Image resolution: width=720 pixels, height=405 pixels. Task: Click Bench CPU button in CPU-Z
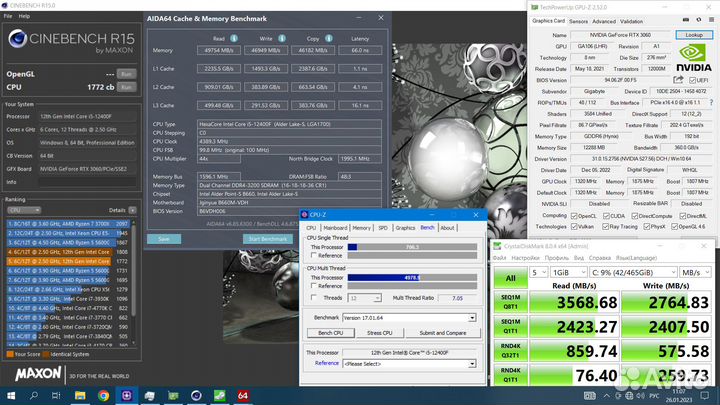331,333
